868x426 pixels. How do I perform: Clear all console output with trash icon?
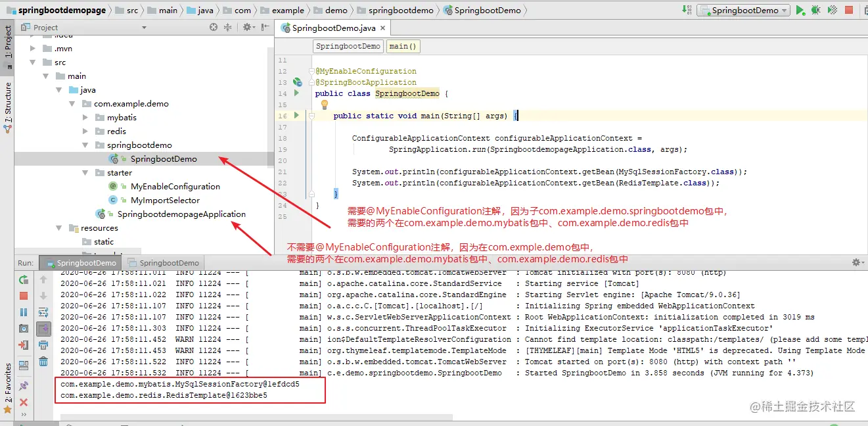click(x=43, y=361)
